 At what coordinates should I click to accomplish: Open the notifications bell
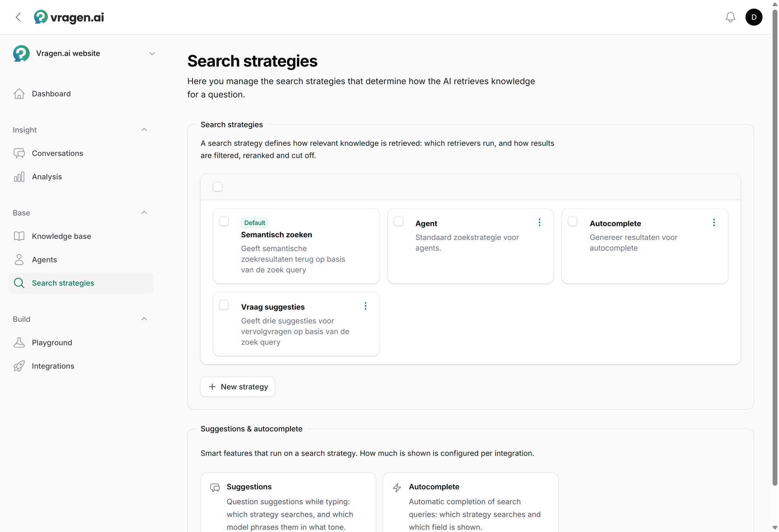pos(731,17)
